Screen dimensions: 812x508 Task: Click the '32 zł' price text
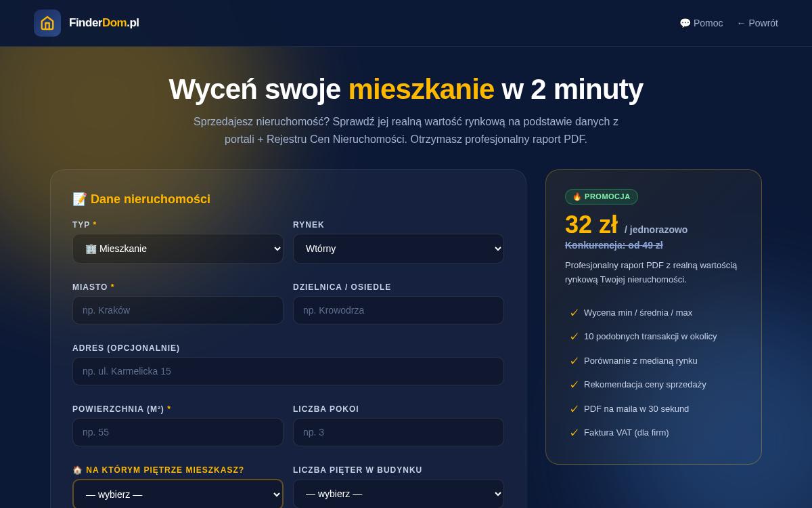tap(591, 225)
